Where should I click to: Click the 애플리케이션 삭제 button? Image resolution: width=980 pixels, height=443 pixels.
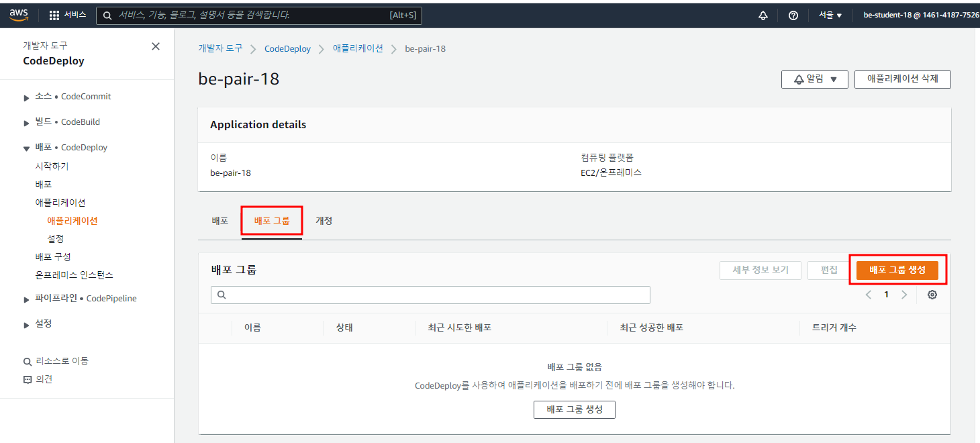tap(903, 79)
